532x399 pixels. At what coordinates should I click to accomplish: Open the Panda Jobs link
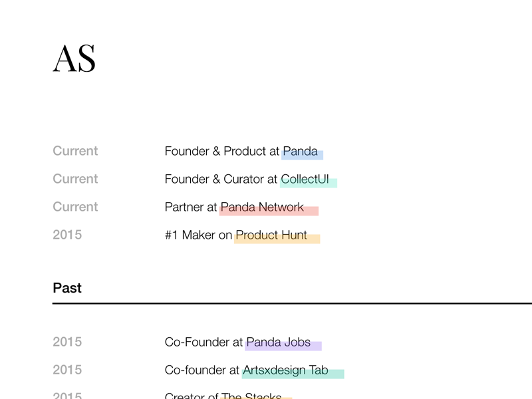(279, 342)
